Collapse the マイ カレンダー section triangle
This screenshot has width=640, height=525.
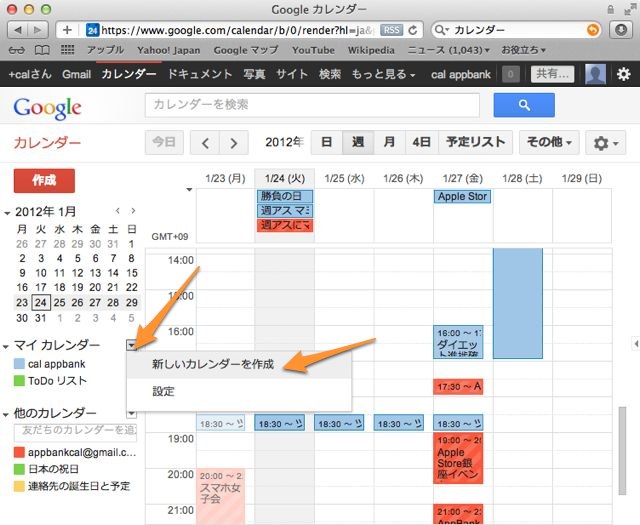(x=6, y=347)
